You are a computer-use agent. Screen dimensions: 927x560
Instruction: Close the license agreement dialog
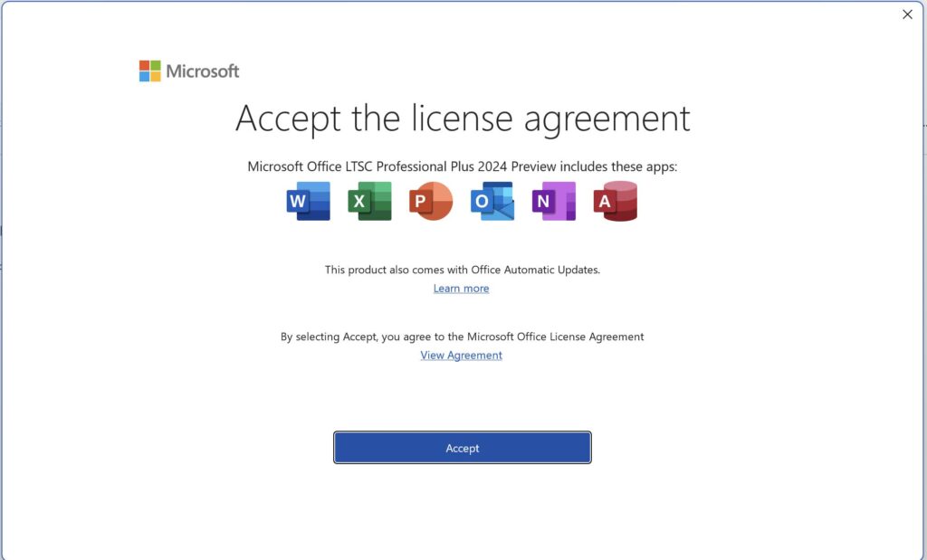(x=907, y=14)
